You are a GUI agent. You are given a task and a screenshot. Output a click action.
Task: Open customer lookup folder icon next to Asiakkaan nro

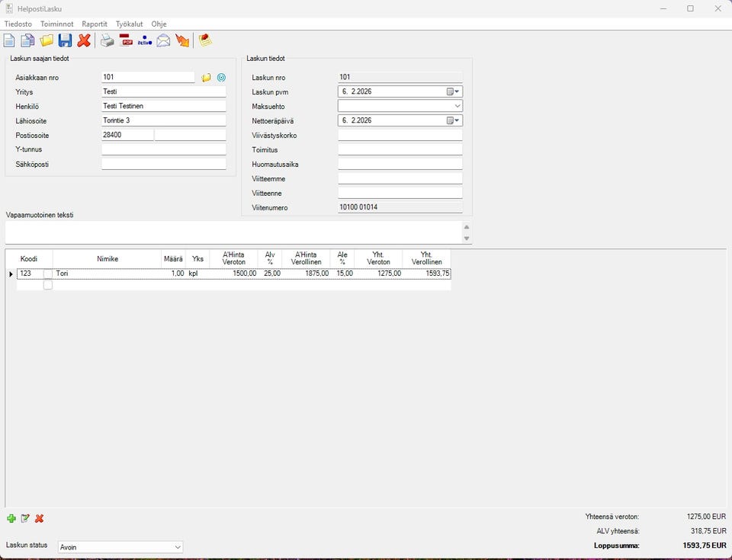(206, 78)
